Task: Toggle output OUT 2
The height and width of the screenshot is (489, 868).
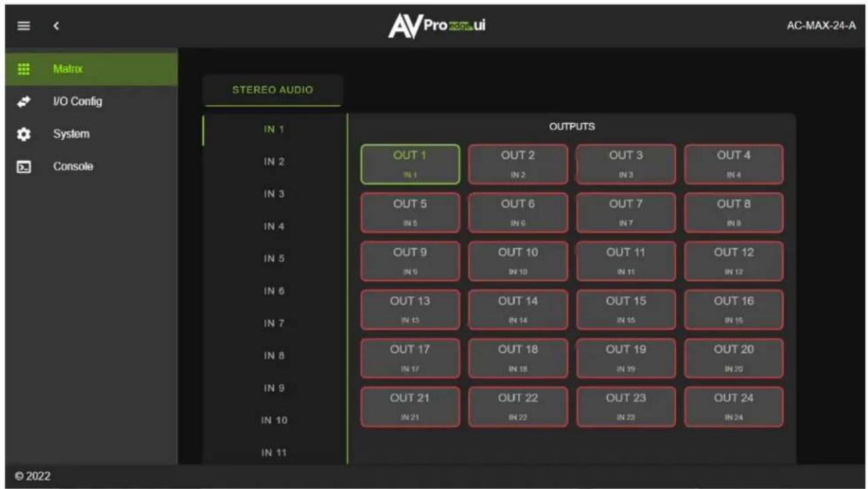Action: [518, 164]
